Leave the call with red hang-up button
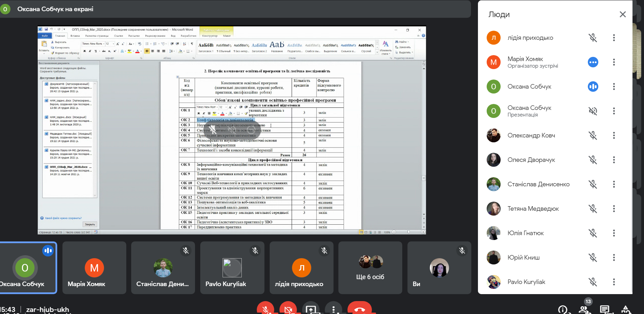644x314 pixels. point(360,309)
